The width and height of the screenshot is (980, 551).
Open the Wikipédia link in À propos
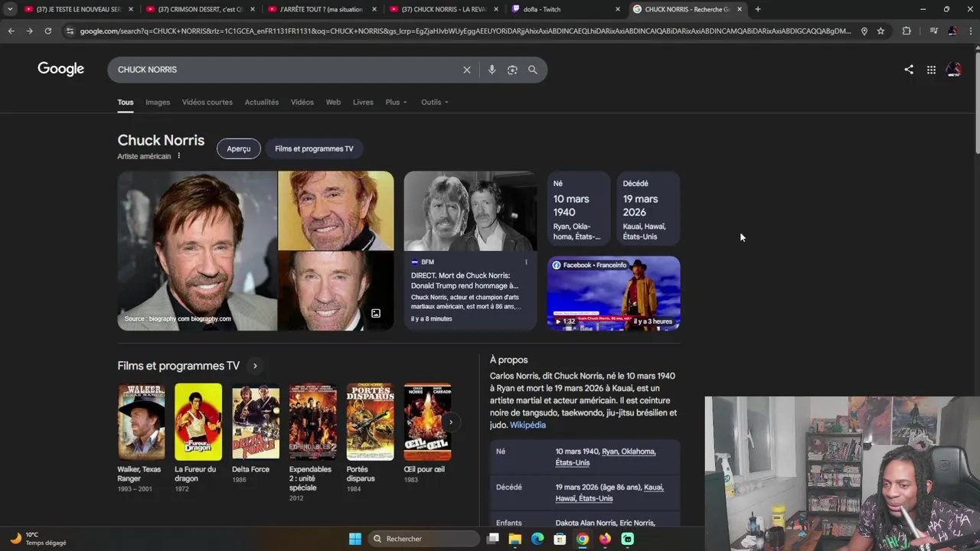coord(528,425)
